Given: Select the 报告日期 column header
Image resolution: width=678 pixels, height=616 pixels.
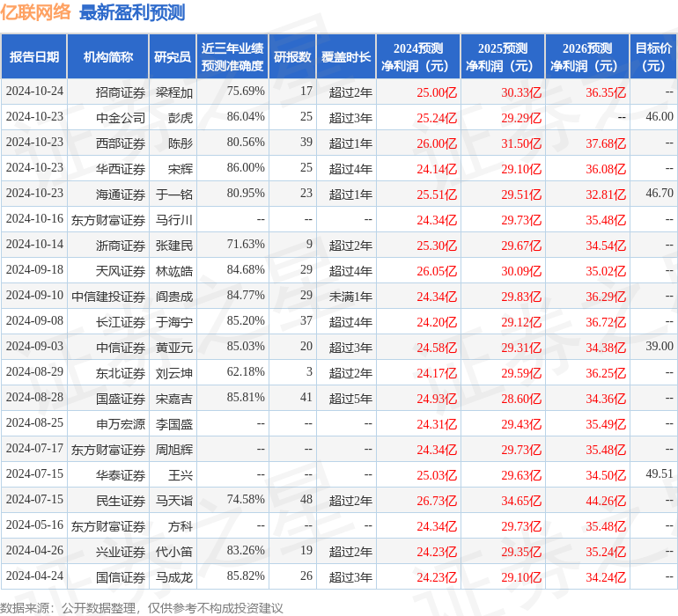Looking at the screenshot, I should pos(34,56).
